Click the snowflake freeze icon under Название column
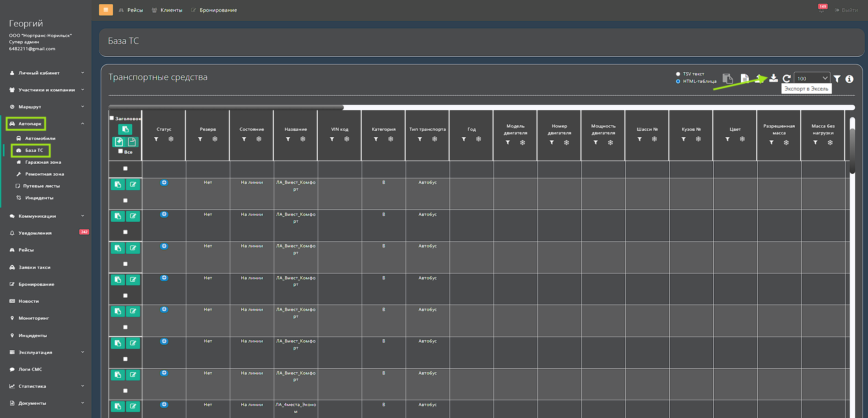Screen dimensions: 868x418 (x=303, y=139)
